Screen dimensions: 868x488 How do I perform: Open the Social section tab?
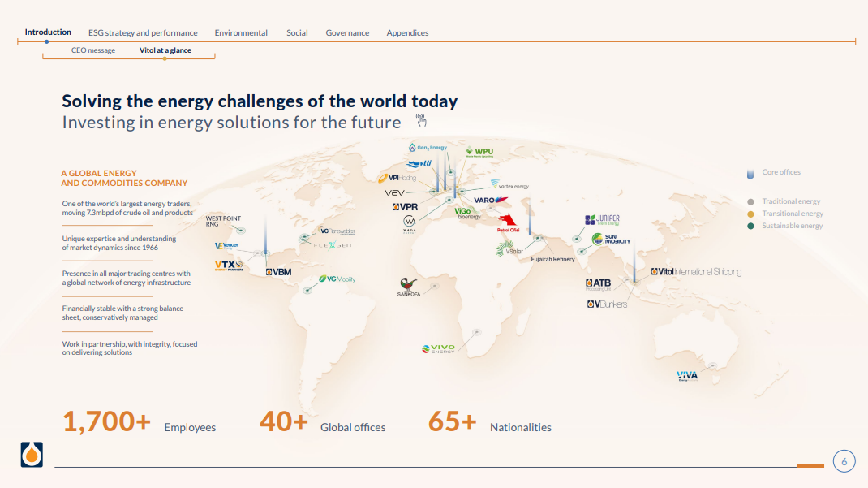pos(297,32)
